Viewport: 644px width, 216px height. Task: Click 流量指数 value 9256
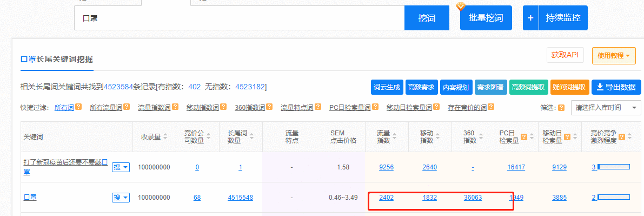387,167
